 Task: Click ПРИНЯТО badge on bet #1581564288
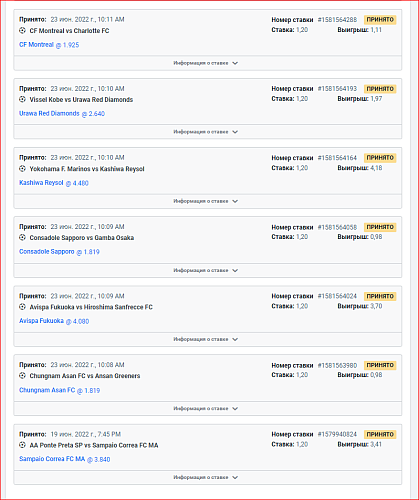pos(380,20)
